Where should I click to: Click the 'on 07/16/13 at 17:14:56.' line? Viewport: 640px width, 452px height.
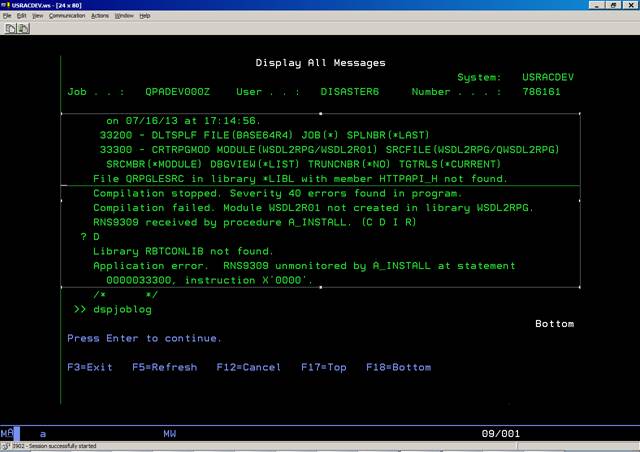(x=183, y=121)
